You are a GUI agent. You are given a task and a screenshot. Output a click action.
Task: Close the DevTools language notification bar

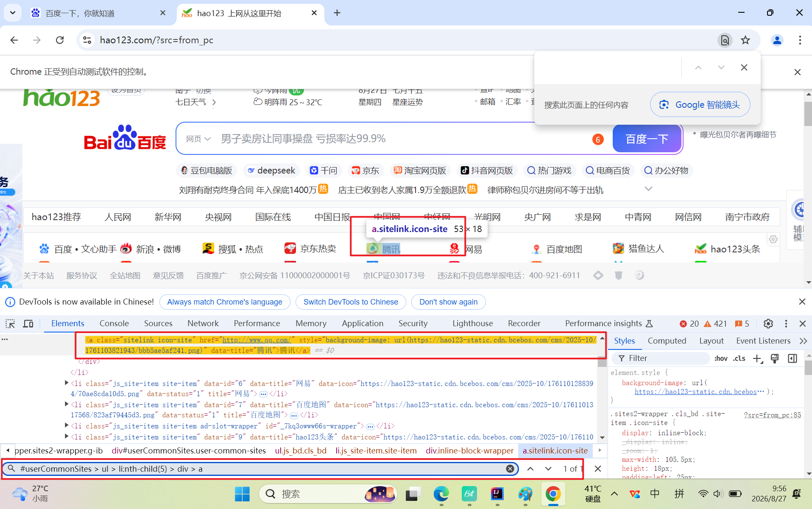point(802,302)
